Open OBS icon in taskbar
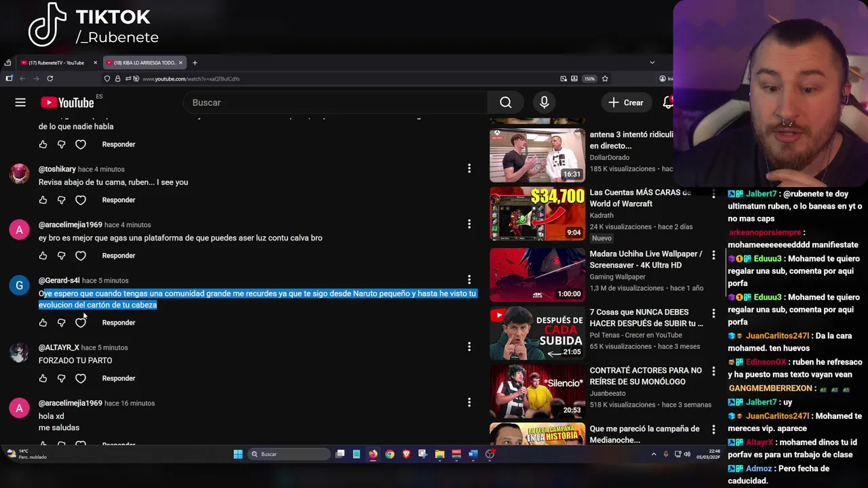This screenshot has width=868, height=488. click(x=490, y=454)
